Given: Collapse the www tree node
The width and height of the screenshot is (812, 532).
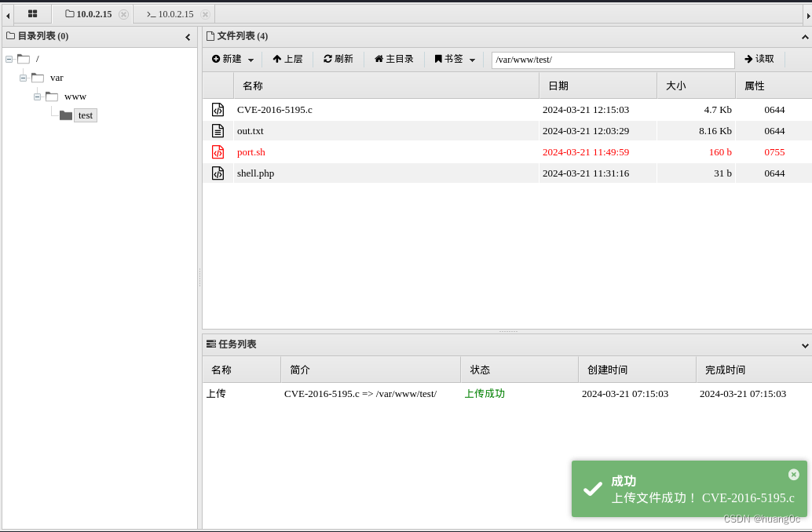Looking at the screenshot, I should 37,97.
